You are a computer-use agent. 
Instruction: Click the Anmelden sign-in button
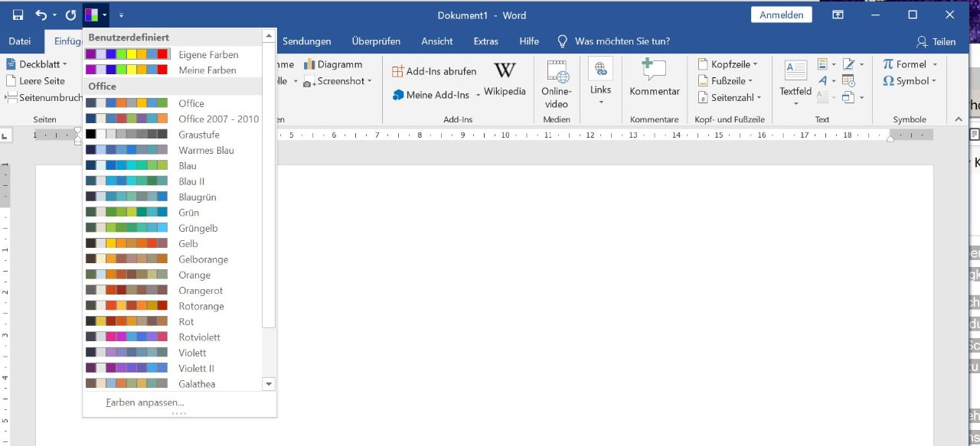click(x=781, y=15)
